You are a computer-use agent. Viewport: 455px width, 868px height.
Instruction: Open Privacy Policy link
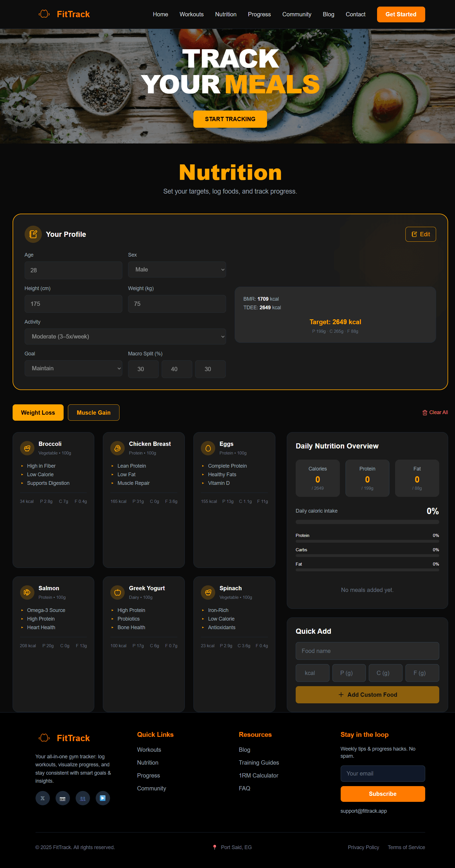[363, 847]
